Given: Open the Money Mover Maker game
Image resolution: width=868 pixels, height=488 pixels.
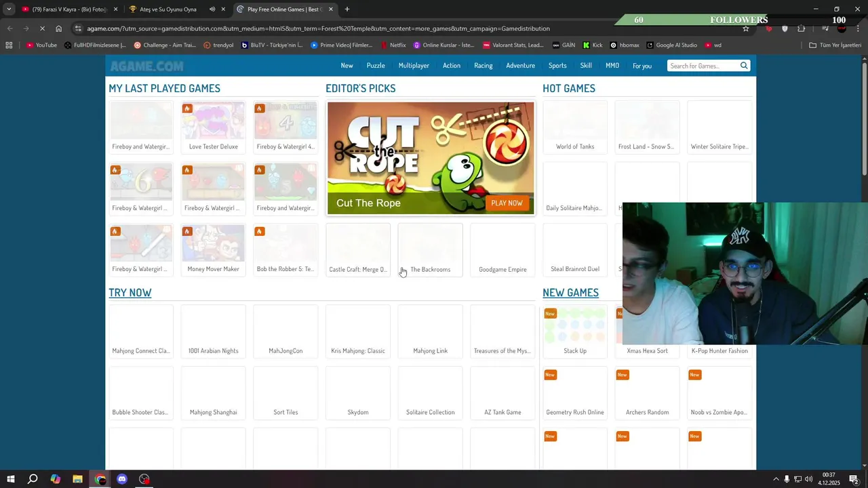Looking at the screenshot, I should click(x=213, y=250).
